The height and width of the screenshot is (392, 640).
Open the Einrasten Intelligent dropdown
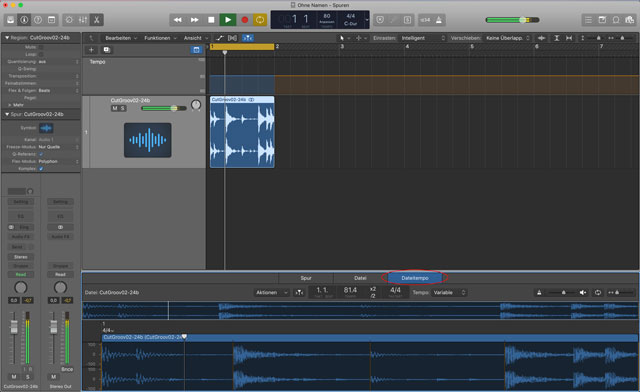[423, 38]
